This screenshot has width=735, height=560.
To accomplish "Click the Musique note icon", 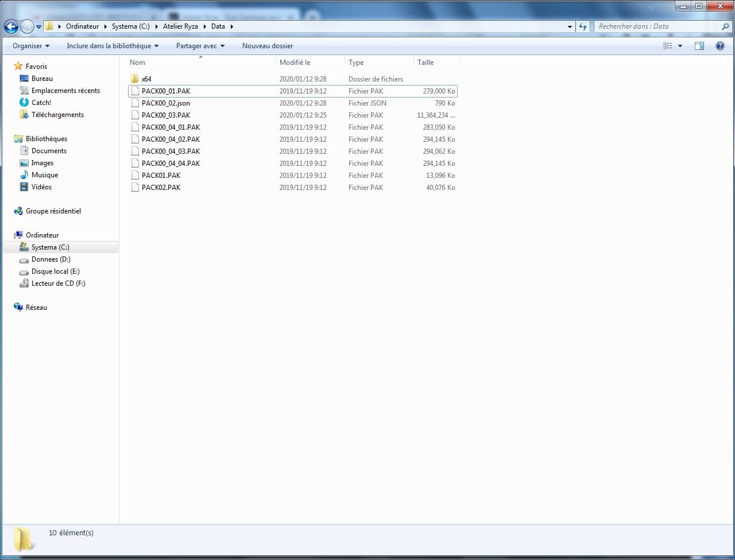I will coord(24,175).
